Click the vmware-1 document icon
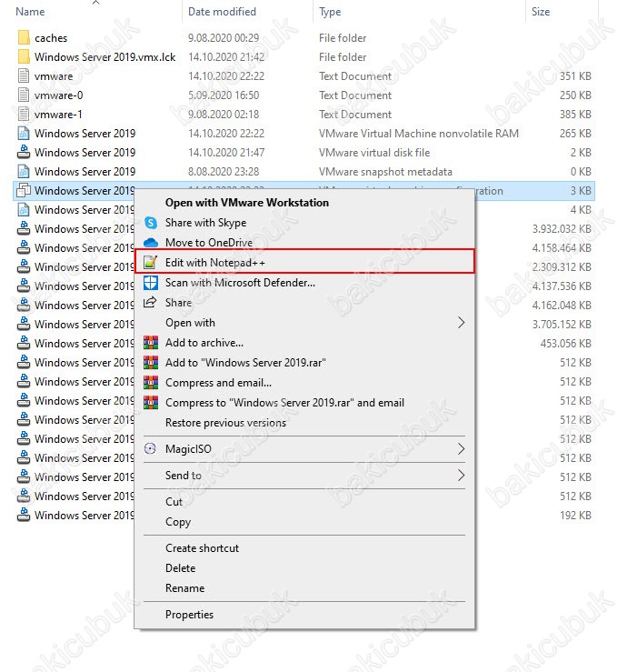 [24, 114]
